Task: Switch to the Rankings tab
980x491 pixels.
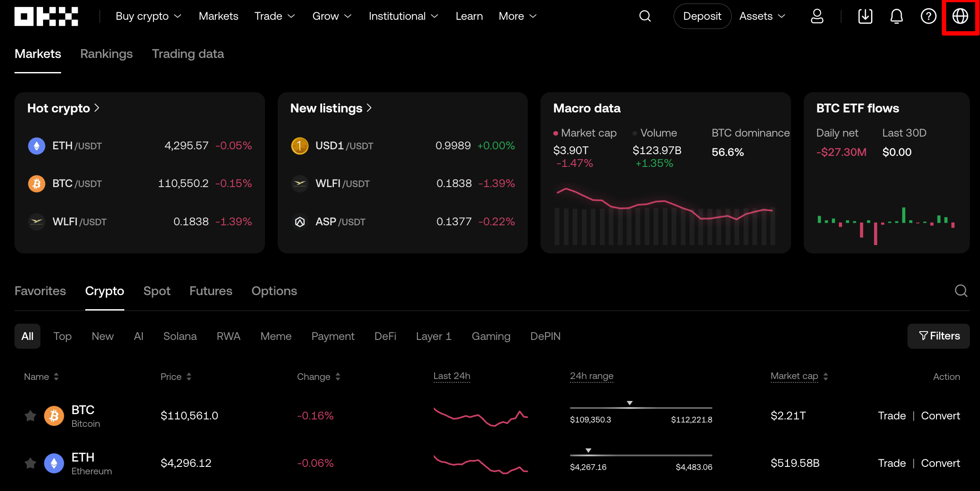Action: click(x=106, y=54)
